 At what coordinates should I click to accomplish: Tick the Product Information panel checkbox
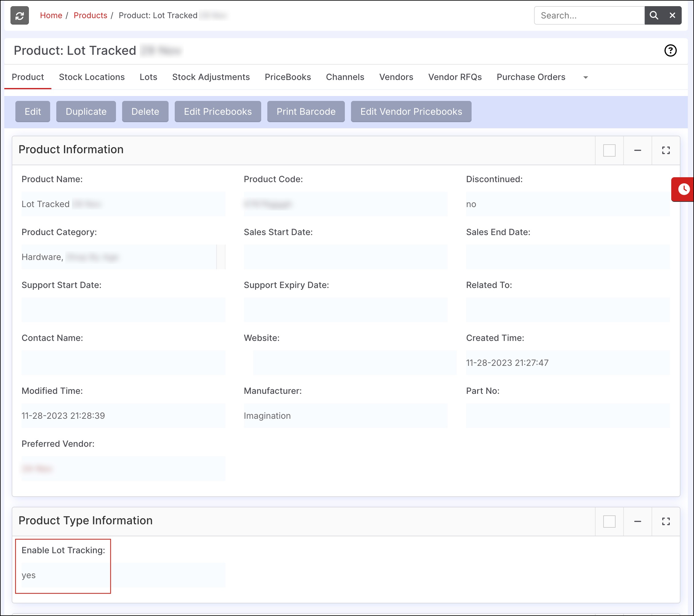[x=609, y=150]
